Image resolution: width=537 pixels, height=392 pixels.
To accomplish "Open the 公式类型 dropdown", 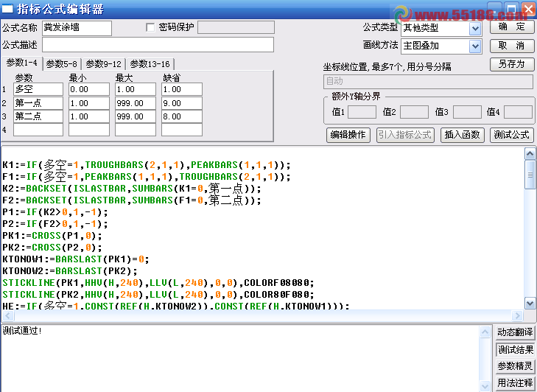I will pos(474,29).
